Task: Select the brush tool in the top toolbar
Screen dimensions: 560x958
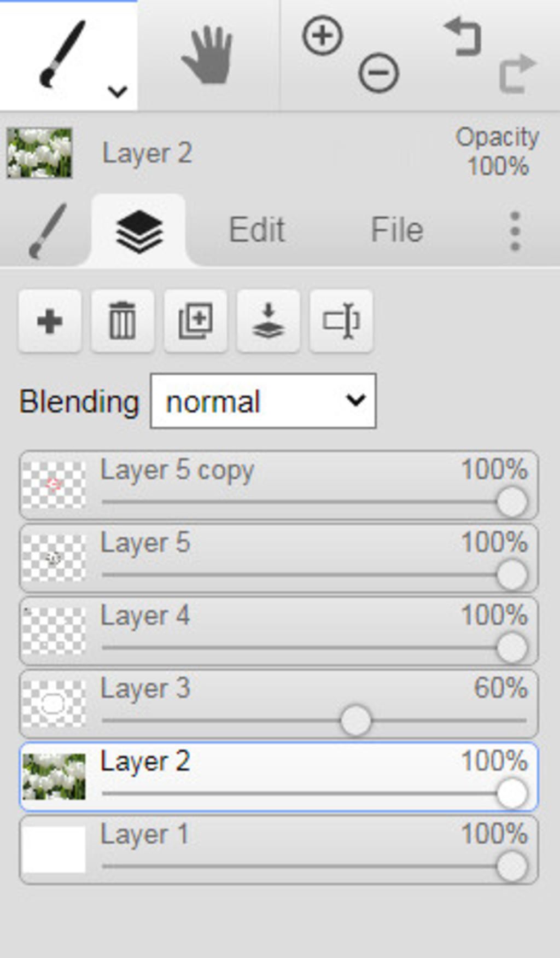Action: pyautogui.click(x=63, y=54)
